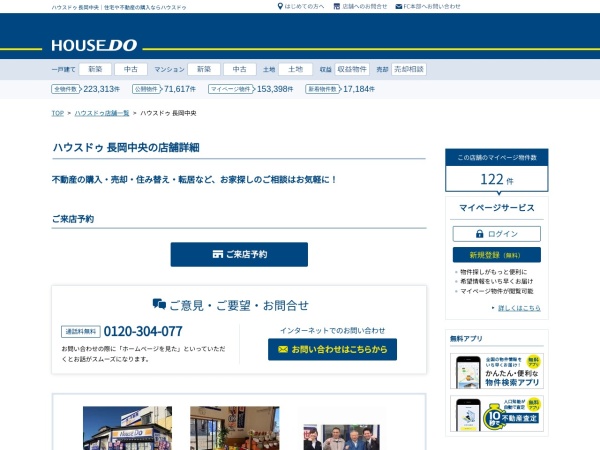Click the マイページ物件 153,398件 count
600x450 pixels.
pyautogui.click(x=251, y=89)
